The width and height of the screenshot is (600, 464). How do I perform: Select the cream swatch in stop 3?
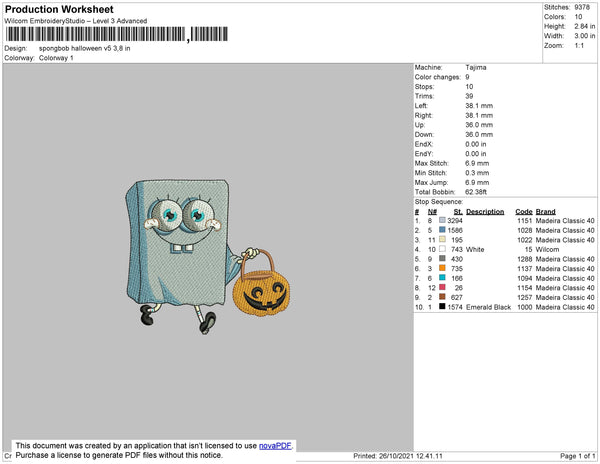442,239
